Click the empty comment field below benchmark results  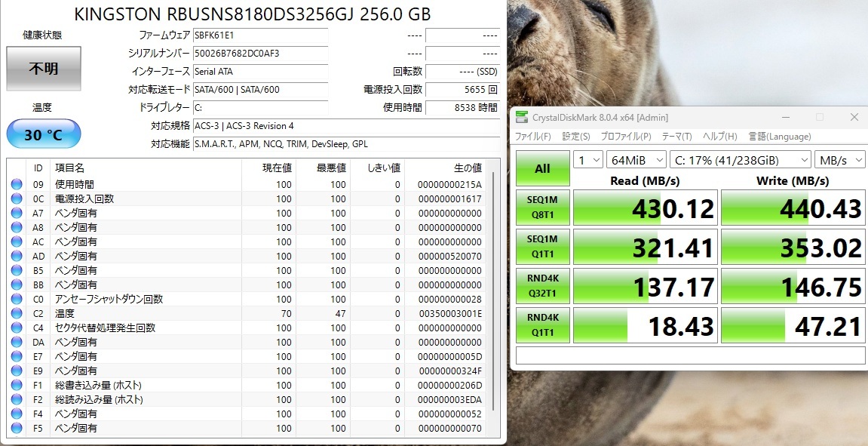[x=691, y=355]
